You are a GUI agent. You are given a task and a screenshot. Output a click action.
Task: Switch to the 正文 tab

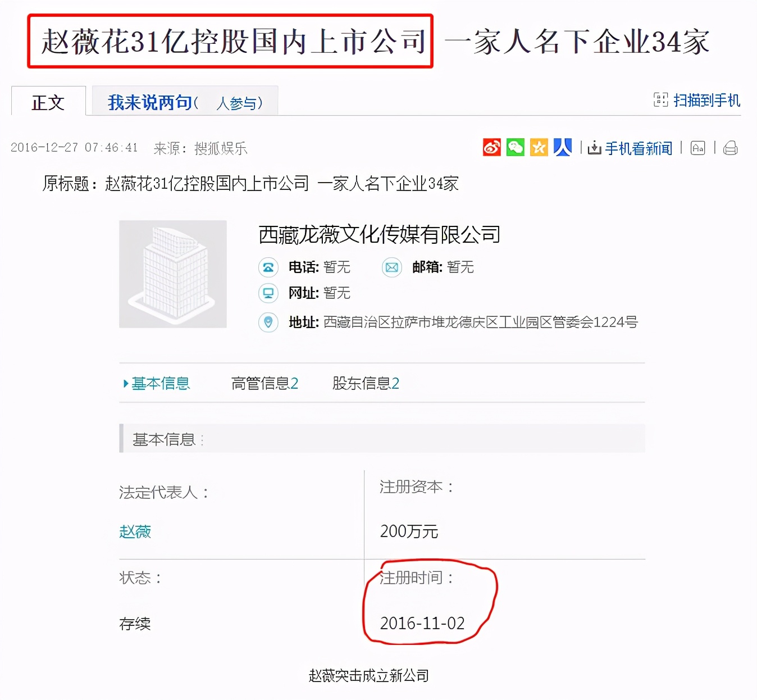tap(48, 102)
